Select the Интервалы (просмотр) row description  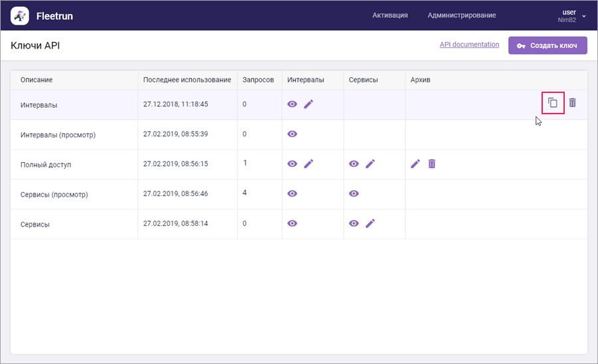coord(58,135)
